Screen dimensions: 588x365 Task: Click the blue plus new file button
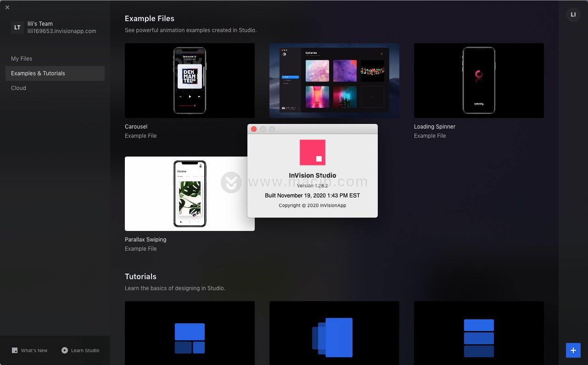573,350
